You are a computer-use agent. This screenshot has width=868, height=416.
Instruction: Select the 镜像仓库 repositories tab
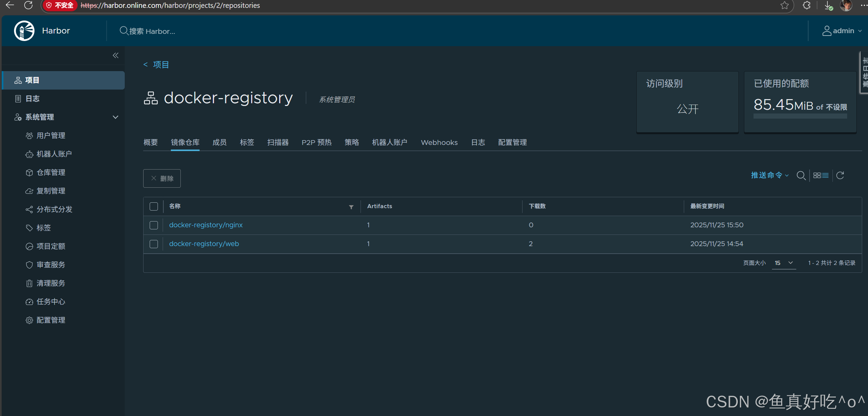coord(185,143)
